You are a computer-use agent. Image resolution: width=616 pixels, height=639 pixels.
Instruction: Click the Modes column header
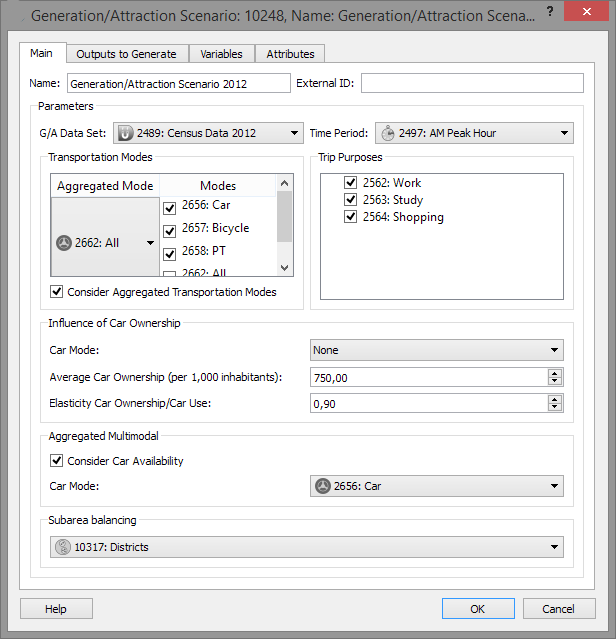click(218, 186)
